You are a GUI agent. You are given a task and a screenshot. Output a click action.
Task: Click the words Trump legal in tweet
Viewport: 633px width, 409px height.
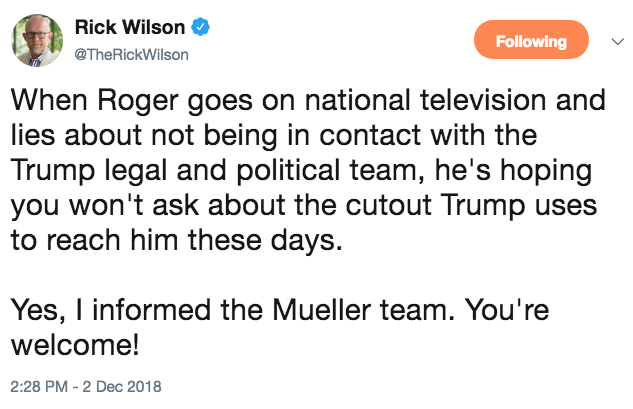click(89, 171)
